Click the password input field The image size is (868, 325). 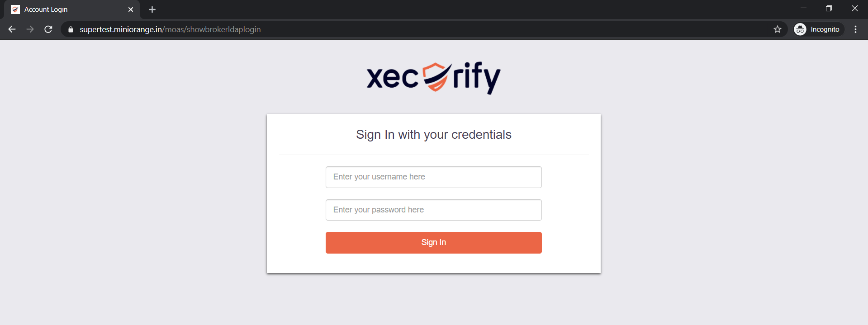[x=433, y=210]
